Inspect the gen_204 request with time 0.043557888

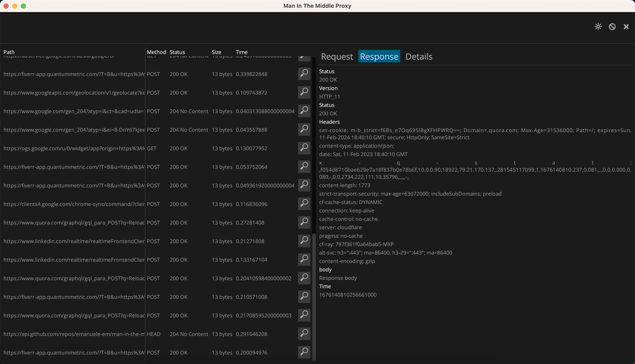(304, 130)
